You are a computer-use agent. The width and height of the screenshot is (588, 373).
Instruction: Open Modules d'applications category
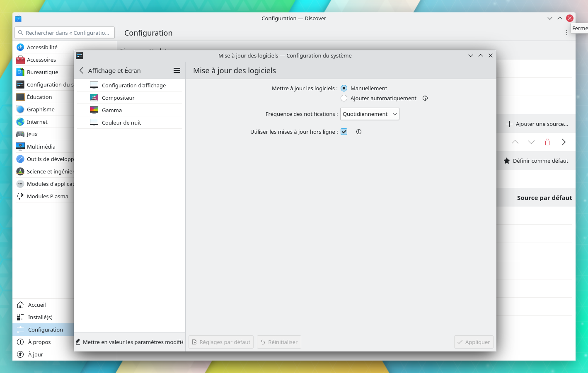tap(44, 184)
